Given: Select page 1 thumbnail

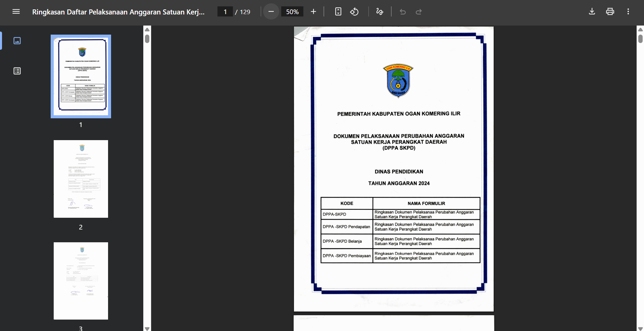Looking at the screenshot, I should (x=81, y=76).
